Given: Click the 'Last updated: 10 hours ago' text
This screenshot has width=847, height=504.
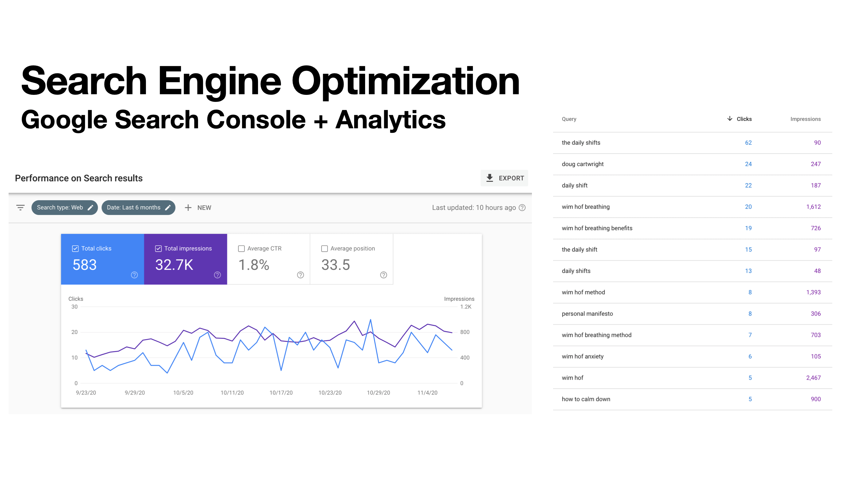Looking at the screenshot, I should tap(474, 207).
